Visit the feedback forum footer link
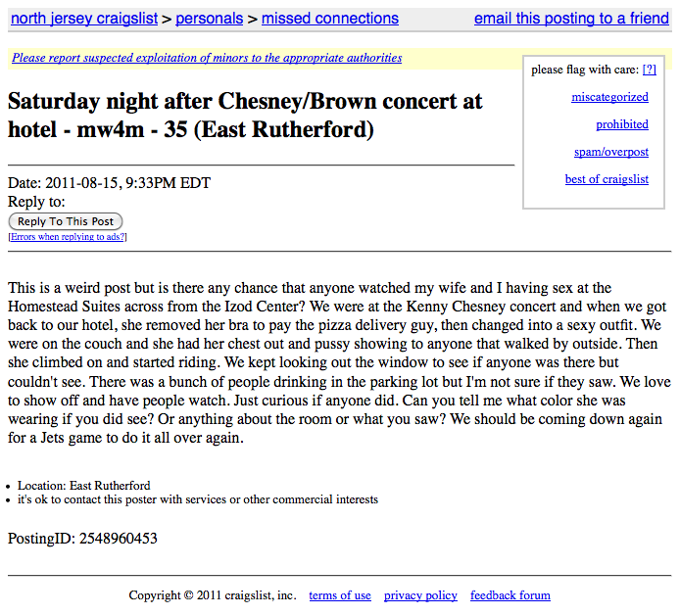This screenshot has height=616, width=680. (510, 595)
